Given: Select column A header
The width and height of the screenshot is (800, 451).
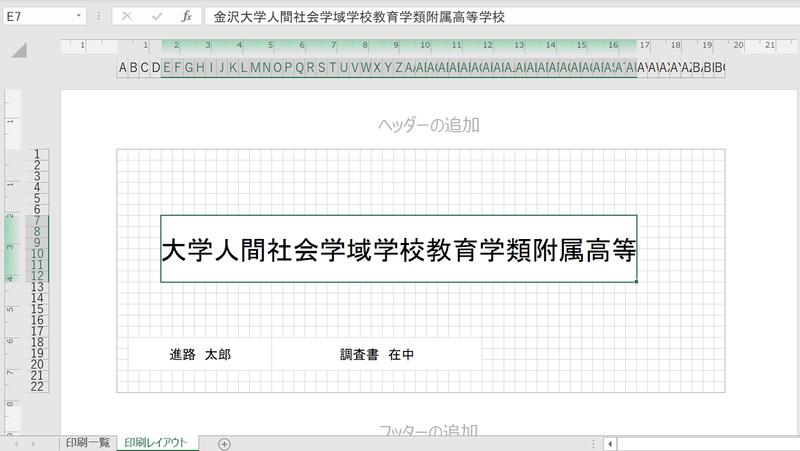Looking at the screenshot, I should 122,67.
